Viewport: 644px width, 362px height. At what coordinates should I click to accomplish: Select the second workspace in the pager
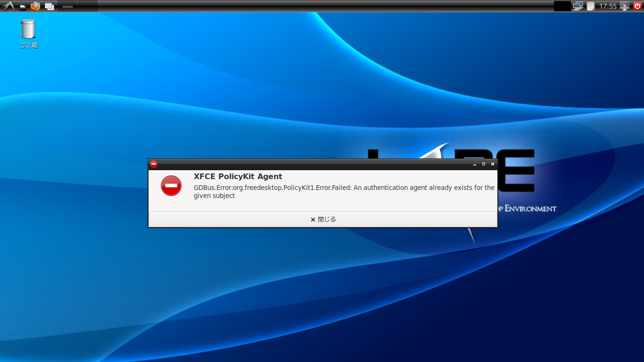coord(87,6)
